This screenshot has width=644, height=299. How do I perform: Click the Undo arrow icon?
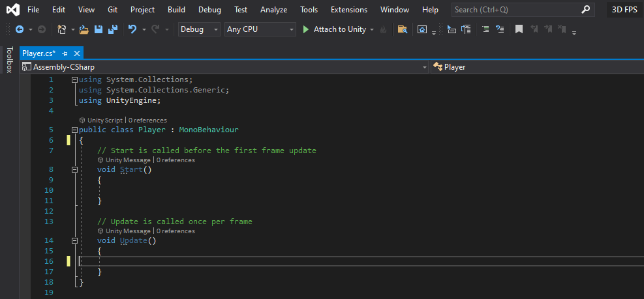[x=132, y=29]
